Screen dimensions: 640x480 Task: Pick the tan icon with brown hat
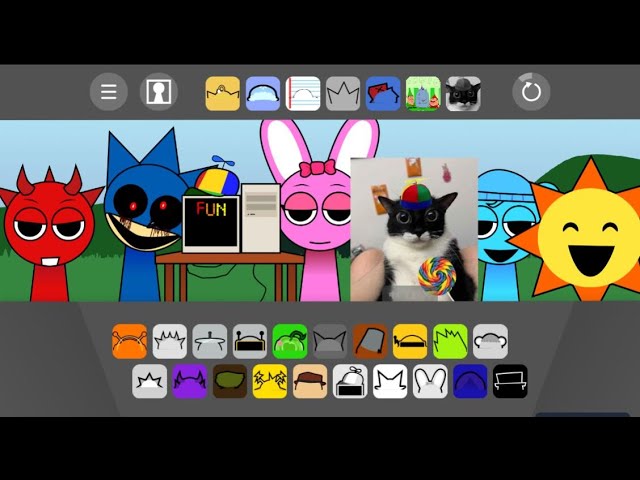(x=310, y=381)
